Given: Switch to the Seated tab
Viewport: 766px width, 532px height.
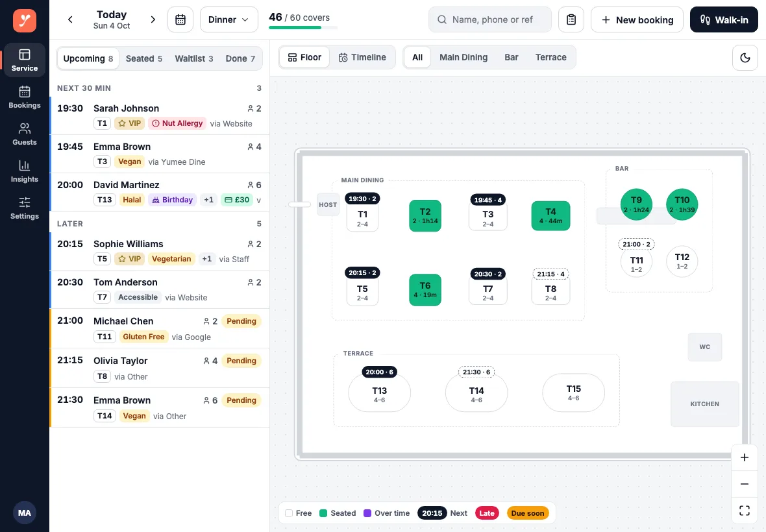Looking at the screenshot, I should point(144,58).
